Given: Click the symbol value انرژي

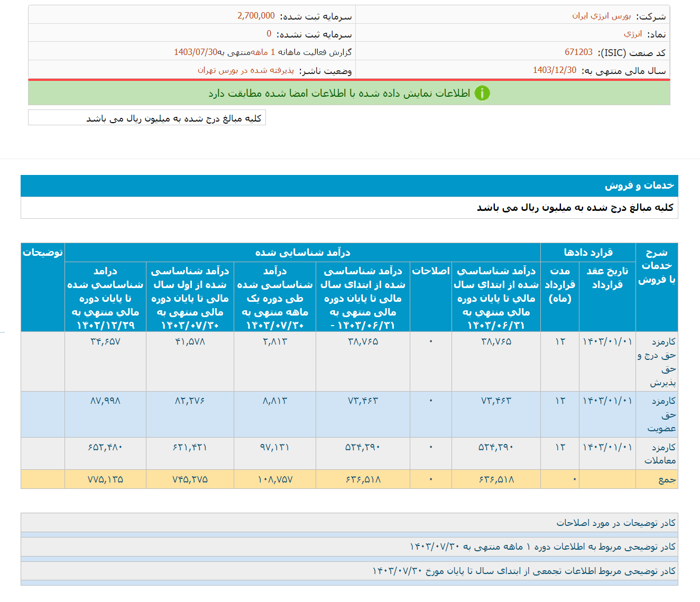Looking at the screenshot, I should (632, 34).
